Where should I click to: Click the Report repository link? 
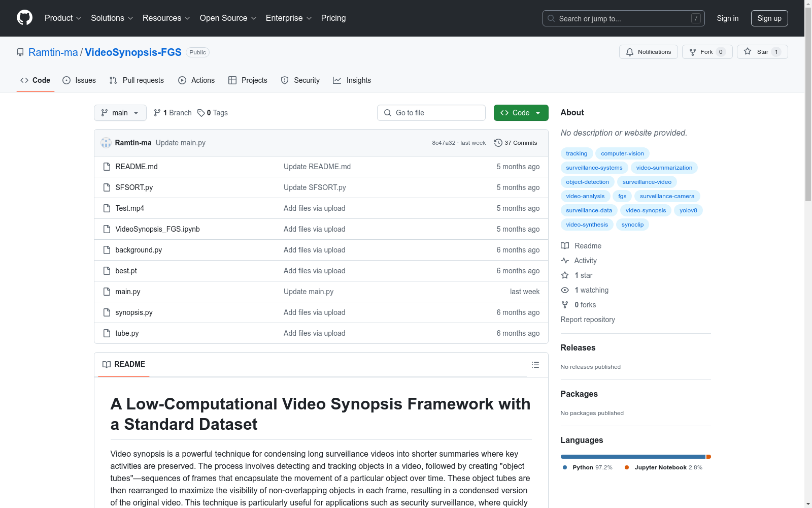point(588,320)
